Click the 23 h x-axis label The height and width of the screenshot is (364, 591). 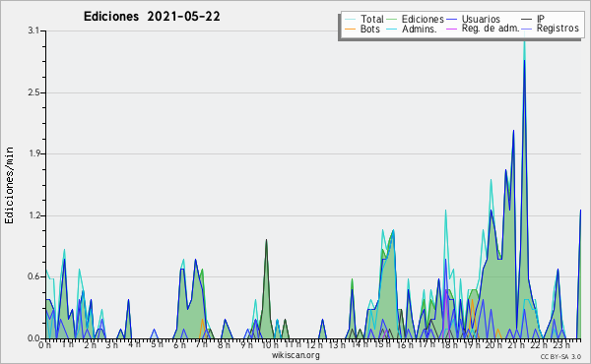click(x=561, y=344)
